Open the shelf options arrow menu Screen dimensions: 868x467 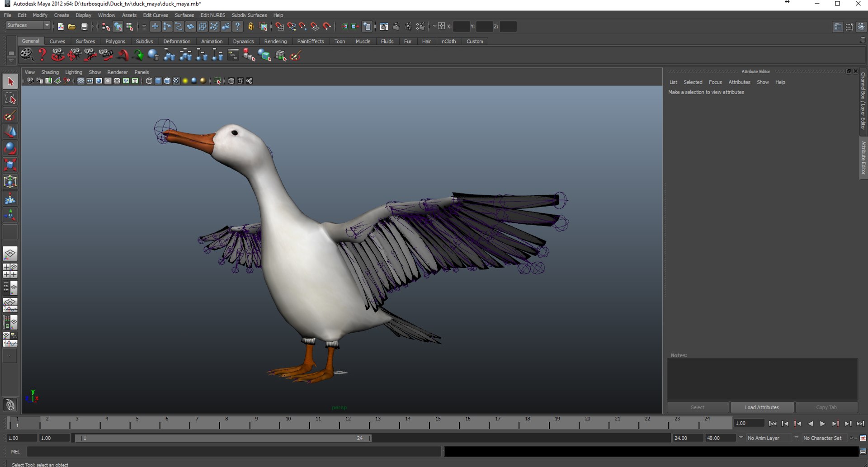click(11, 61)
